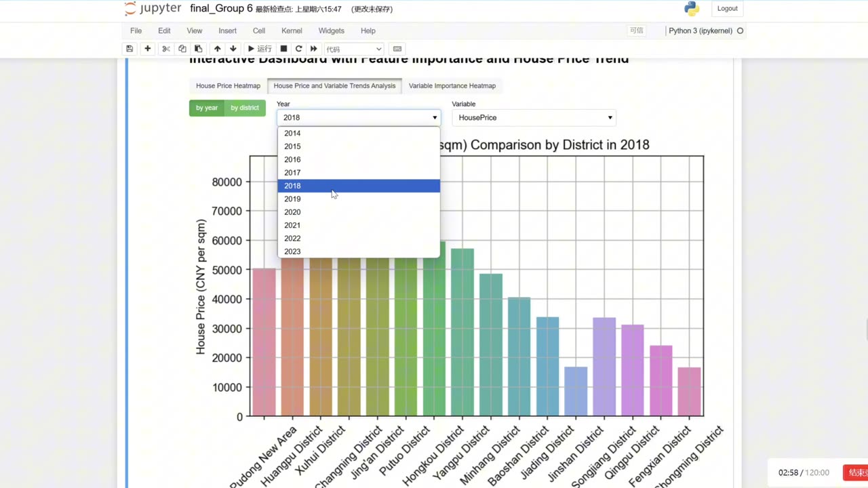Open the Insert menu

point(228,30)
